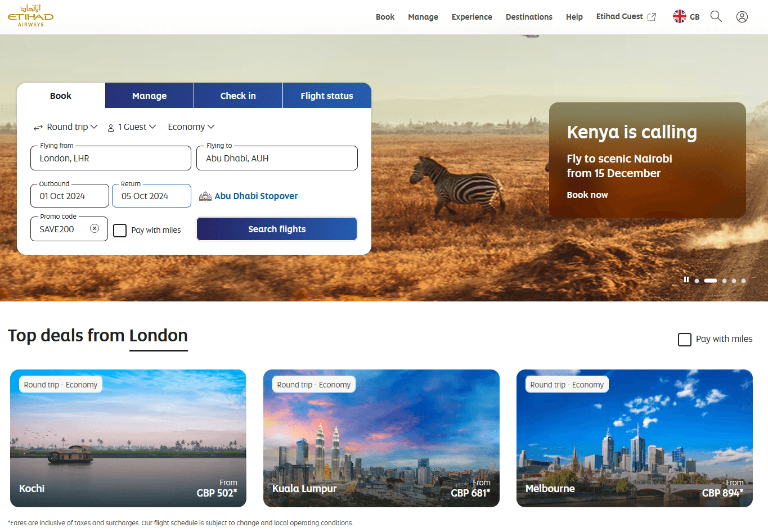Open the Book menu in header
The width and height of the screenshot is (768, 532).
click(x=385, y=17)
